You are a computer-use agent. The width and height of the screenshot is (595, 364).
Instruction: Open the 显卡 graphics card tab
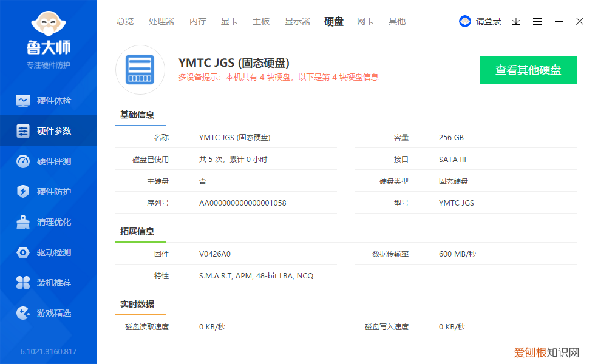tap(229, 21)
